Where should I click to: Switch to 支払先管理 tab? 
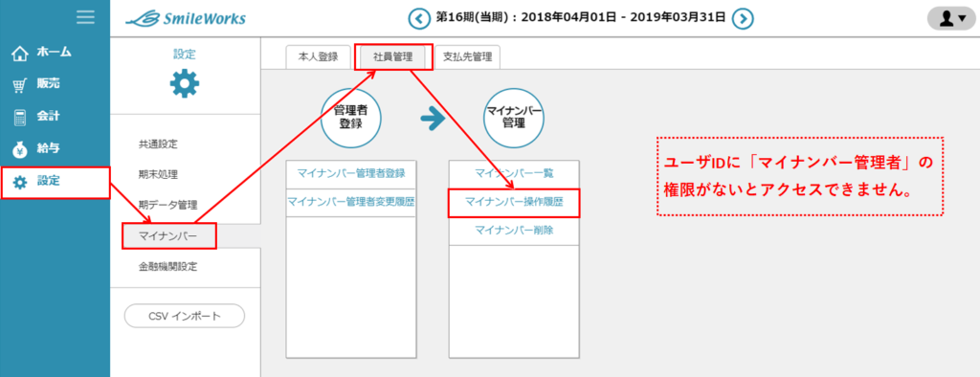467,56
